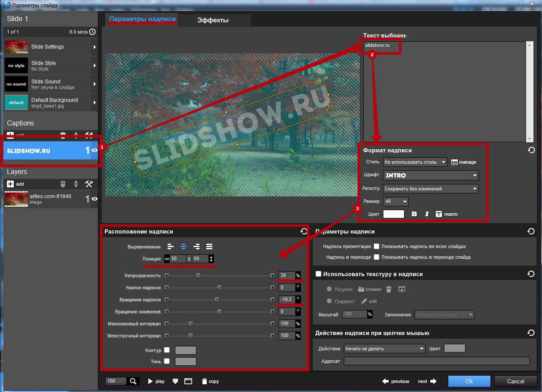Click the window icon left of copy

(188, 381)
